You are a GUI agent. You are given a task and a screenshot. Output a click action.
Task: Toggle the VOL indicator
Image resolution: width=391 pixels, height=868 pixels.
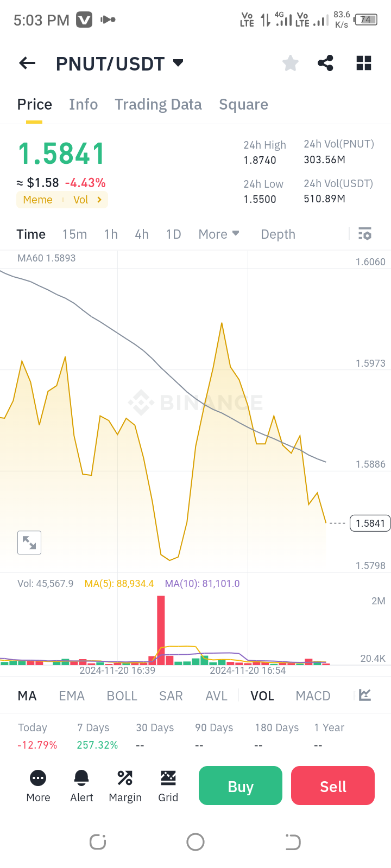262,696
